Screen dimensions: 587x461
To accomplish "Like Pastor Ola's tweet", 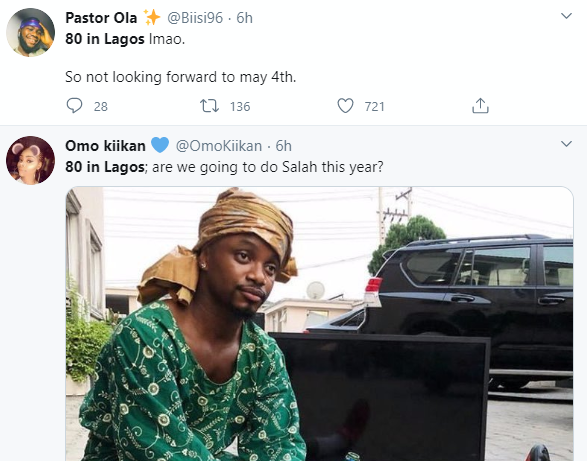I will 345,106.
